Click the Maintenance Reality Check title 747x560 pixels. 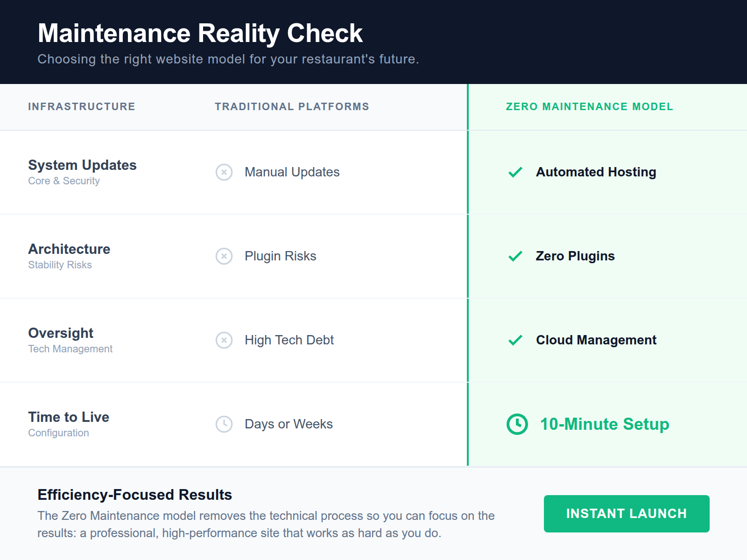(x=200, y=33)
